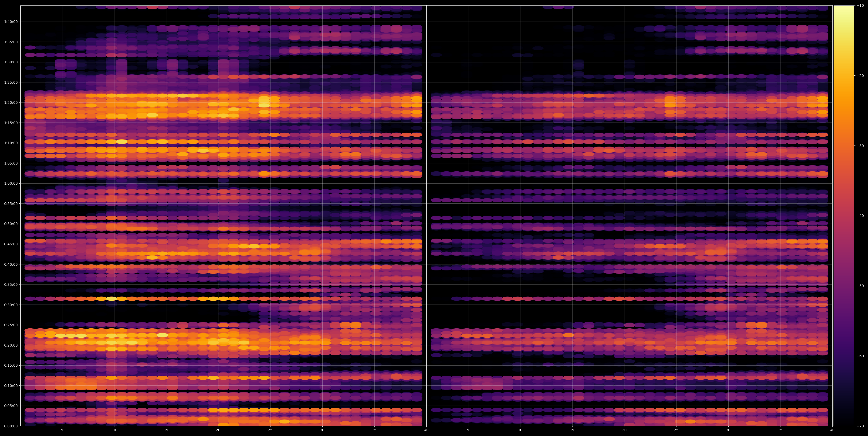
Task: Select x-axis tick 25 of the right heatmap
Action: (x=676, y=430)
